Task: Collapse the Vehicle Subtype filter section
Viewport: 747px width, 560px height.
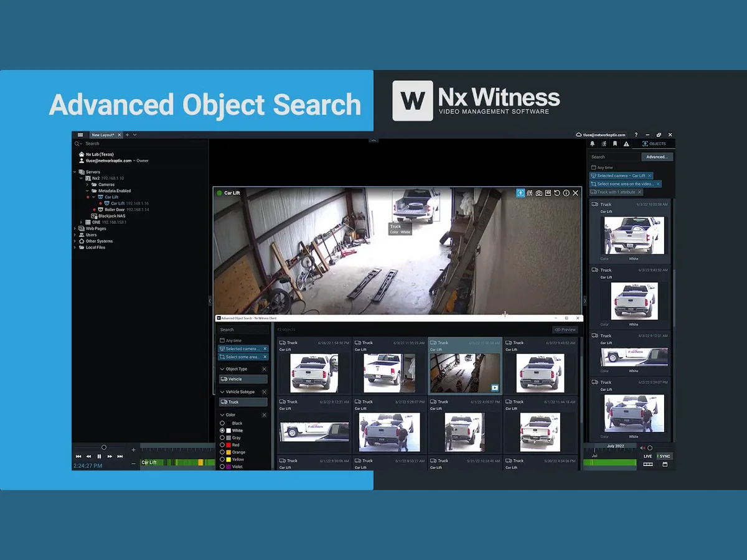Action: [223, 392]
